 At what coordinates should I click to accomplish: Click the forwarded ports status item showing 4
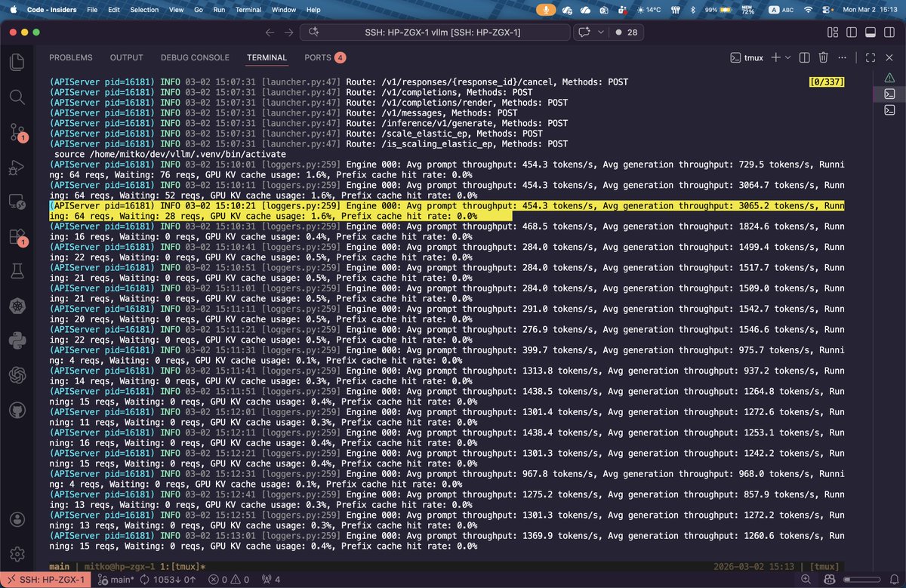(x=270, y=580)
